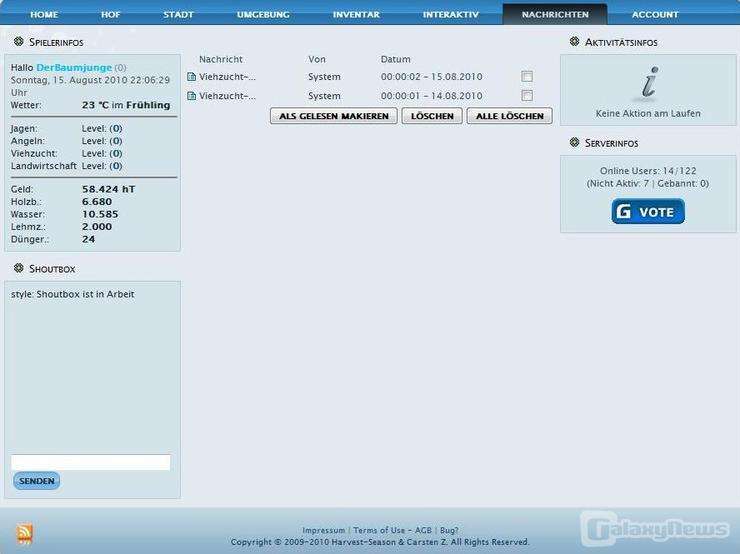The width and height of the screenshot is (740, 554).
Task: Click the document icon of the 14.08.2010 message
Action: click(192, 96)
